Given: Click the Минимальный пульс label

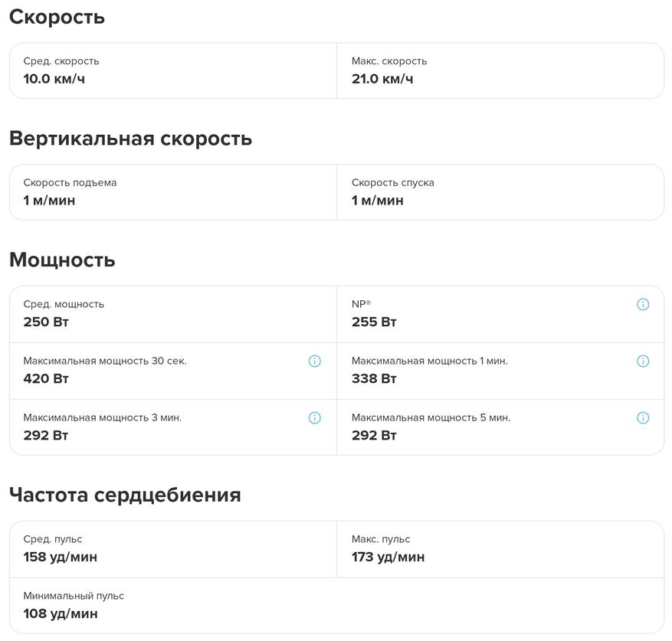Looking at the screenshot, I should (x=74, y=596).
